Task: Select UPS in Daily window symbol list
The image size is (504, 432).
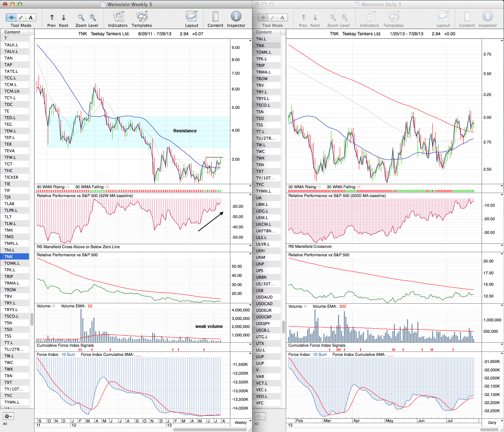Action: tap(260, 271)
